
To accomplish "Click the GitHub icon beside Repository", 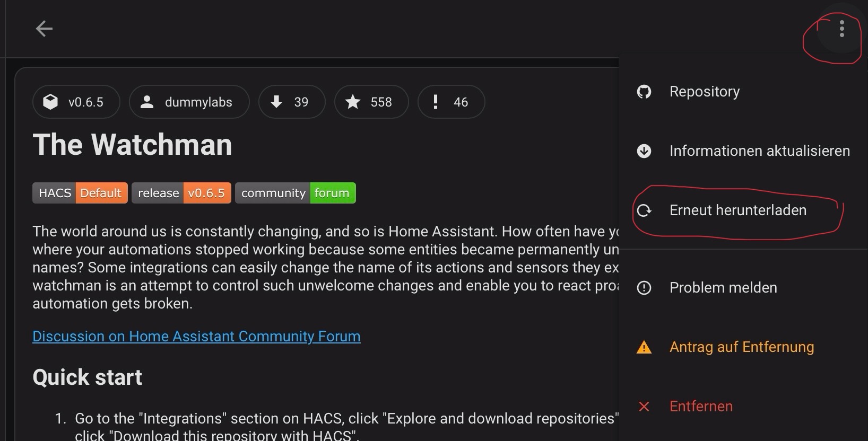I will (644, 92).
